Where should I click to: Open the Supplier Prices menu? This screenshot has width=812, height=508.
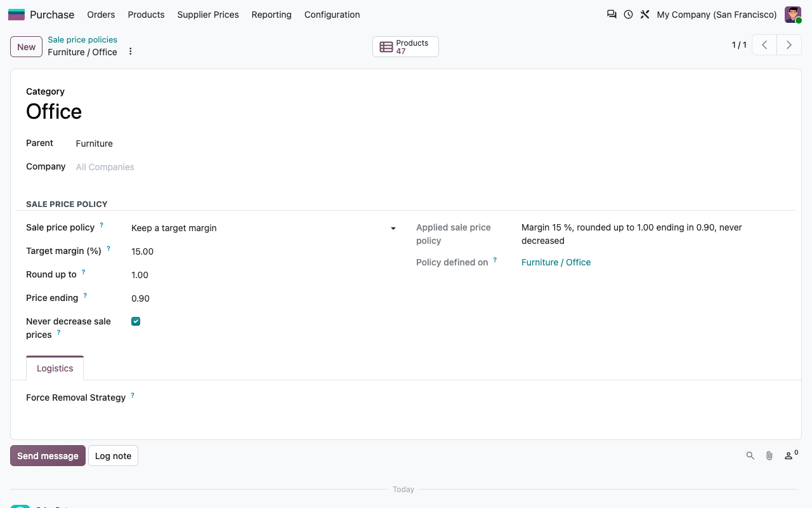208,15
